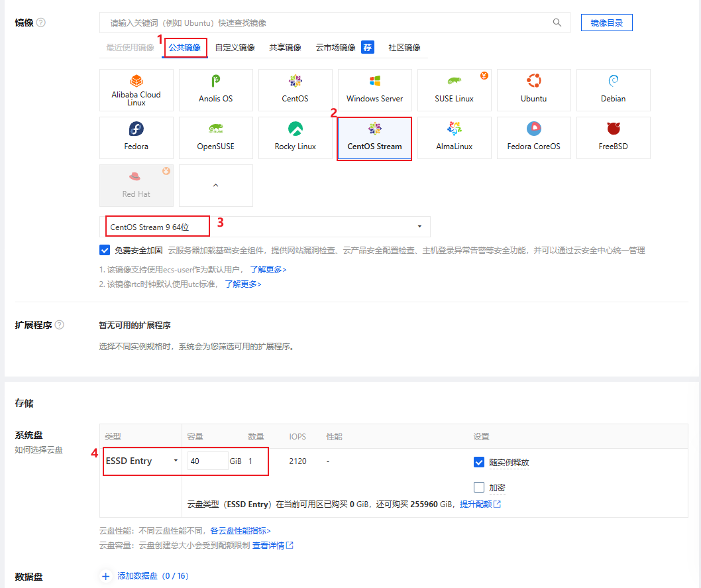The height and width of the screenshot is (588, 701).
Task: Pick the Debian swirl icon
Action: click(x=614, y=81)
